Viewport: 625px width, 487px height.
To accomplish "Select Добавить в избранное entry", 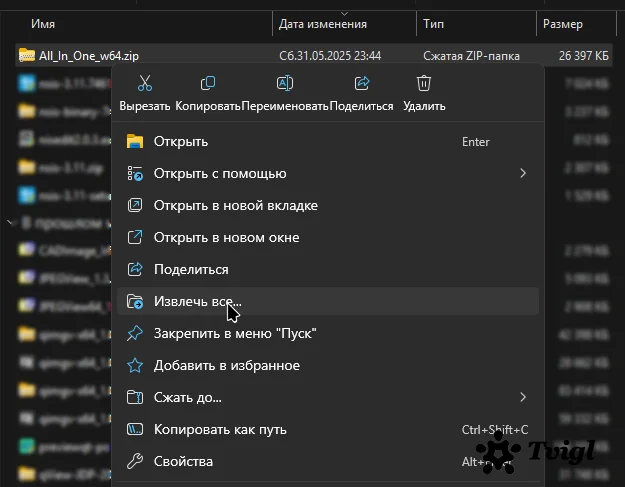I will 226,366.
